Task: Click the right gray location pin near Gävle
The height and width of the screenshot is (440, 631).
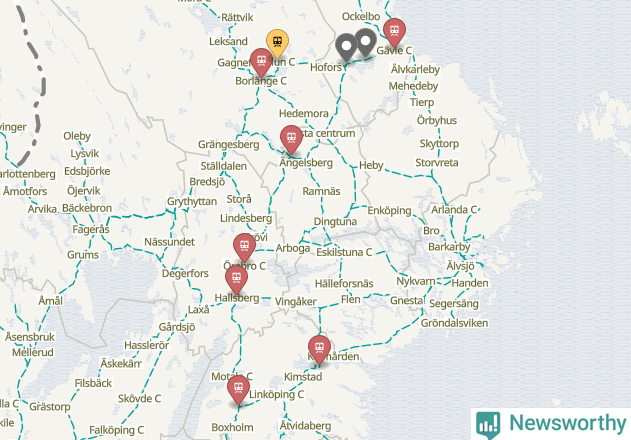Action: [365, 42]
